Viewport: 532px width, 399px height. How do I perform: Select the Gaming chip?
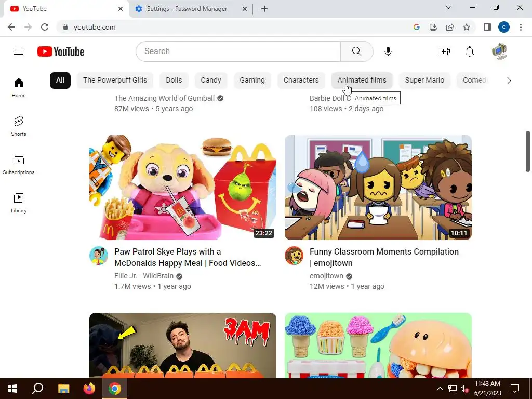tap(252, 81)
